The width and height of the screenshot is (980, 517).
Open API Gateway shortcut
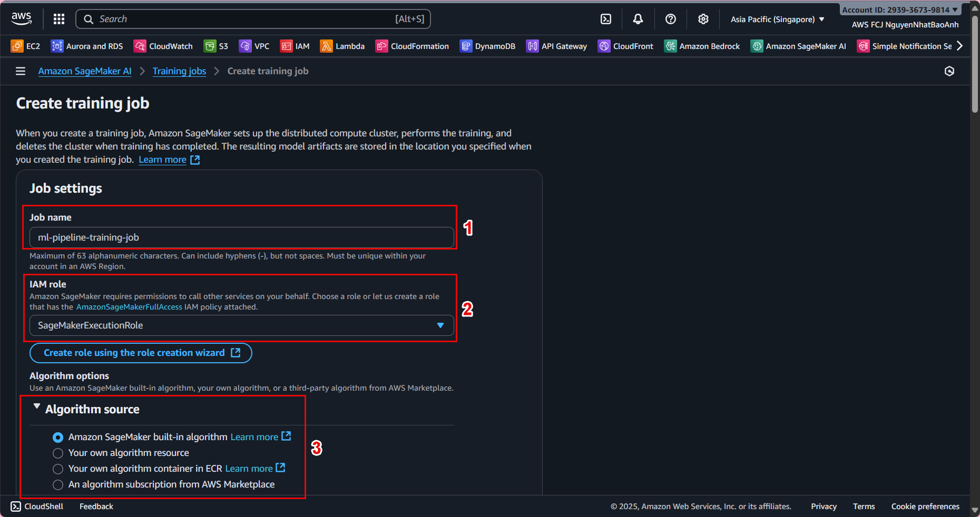[556, 46]
